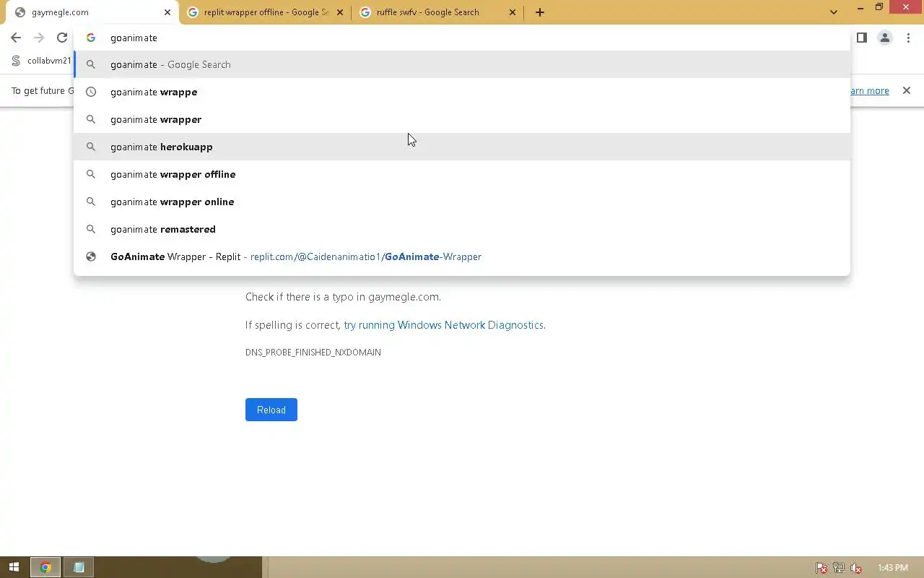This screenshot has width=924, height=578.
Task: Toggle the browser side panel icon
Action: 861,38
